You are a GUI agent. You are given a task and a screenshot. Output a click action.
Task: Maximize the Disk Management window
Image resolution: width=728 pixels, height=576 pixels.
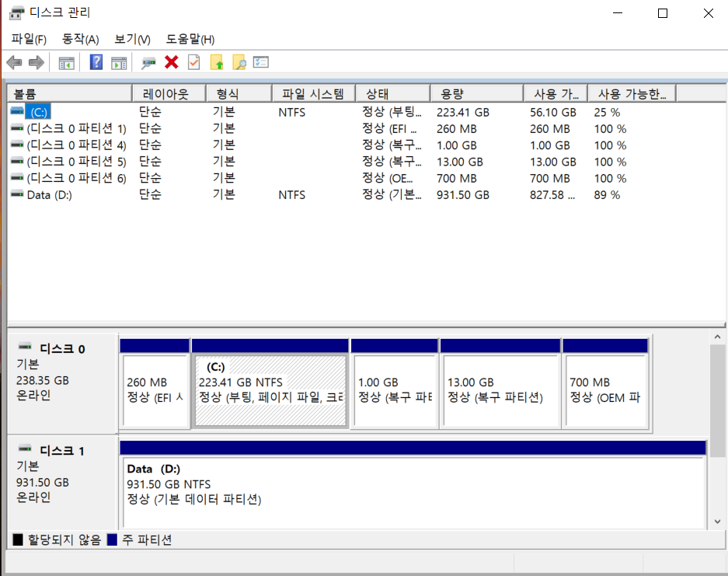click(x=663, y=13)
